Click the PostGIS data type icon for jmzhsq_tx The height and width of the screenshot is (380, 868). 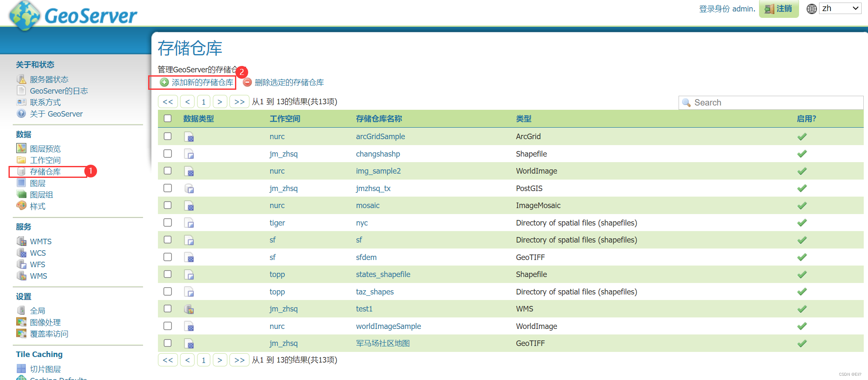click(x=189, y=189)
